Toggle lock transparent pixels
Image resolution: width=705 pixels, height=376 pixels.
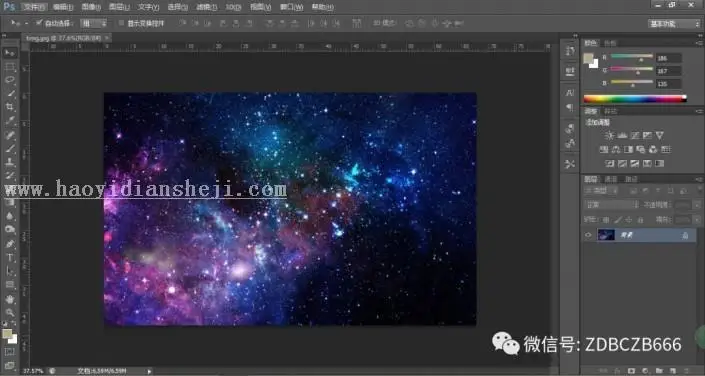pos(606,220)
